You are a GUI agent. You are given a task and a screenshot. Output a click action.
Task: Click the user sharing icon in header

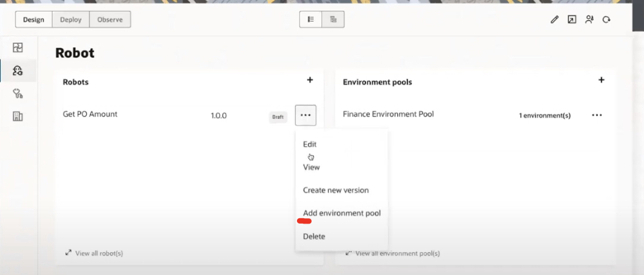pyautogui.click(x=589, y=20)
